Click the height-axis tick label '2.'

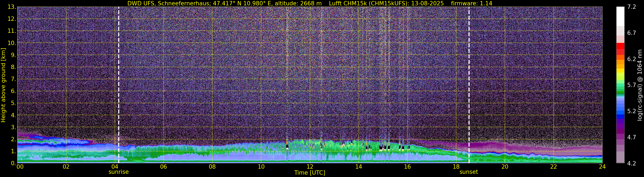[13, 139]
